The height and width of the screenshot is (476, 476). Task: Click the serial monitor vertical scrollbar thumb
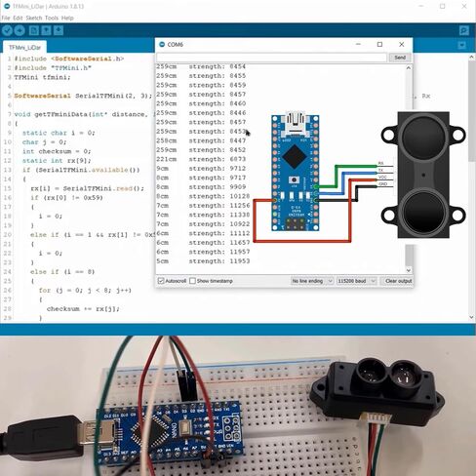point(410,256)
